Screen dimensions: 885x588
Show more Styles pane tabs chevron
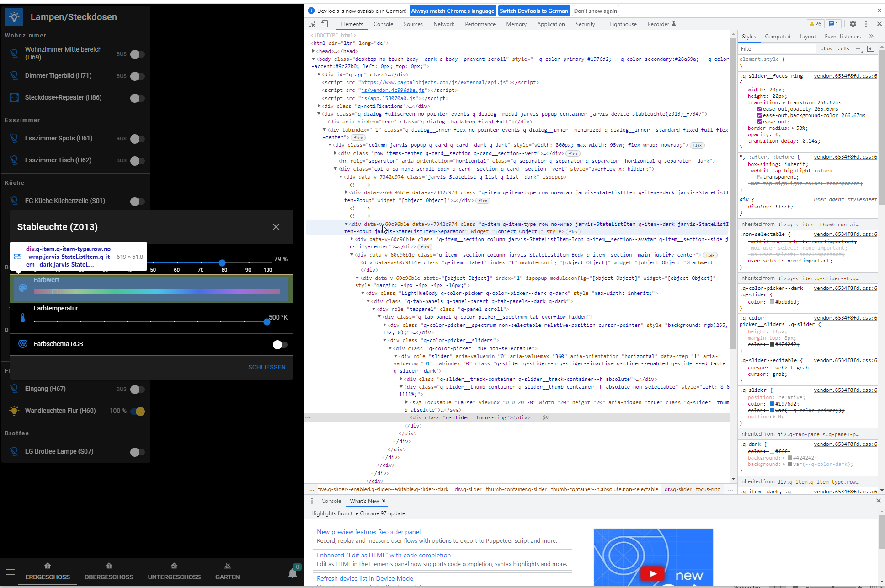(871, 36)
